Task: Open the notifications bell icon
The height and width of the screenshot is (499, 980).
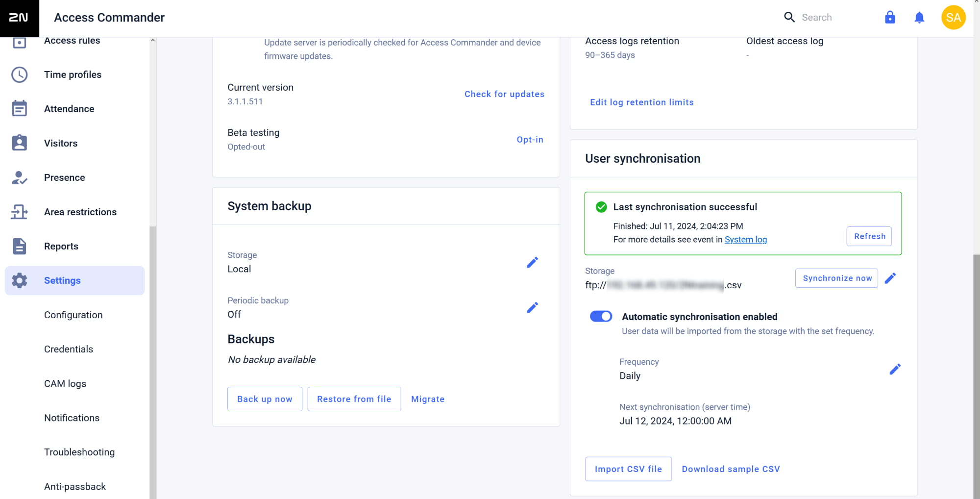Action: pyautogui.click(x=919, y=18)
